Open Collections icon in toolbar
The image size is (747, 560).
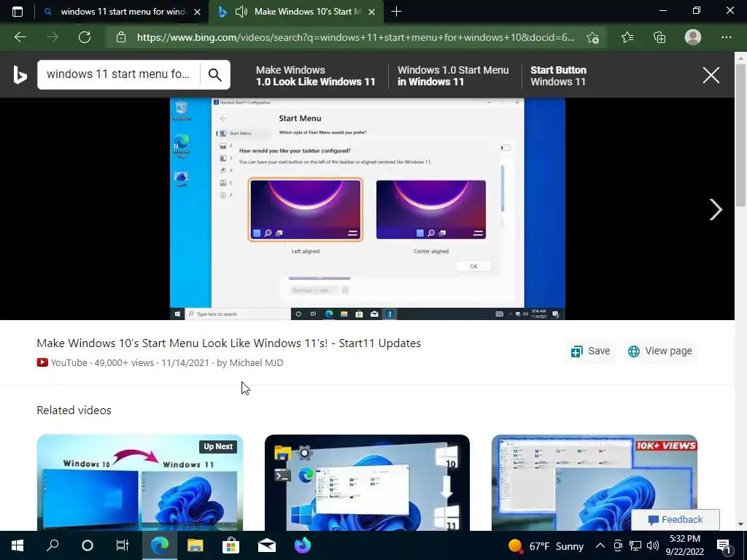point(659,37)
